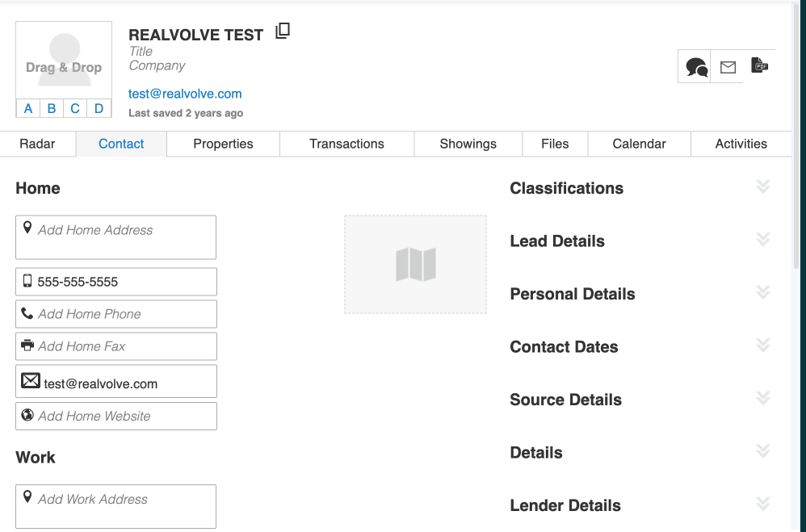Image resolution: width=806 pixels, height=532 pixels.
Task: Expand the Contact Dates section
Action: [x=762, y=346]
